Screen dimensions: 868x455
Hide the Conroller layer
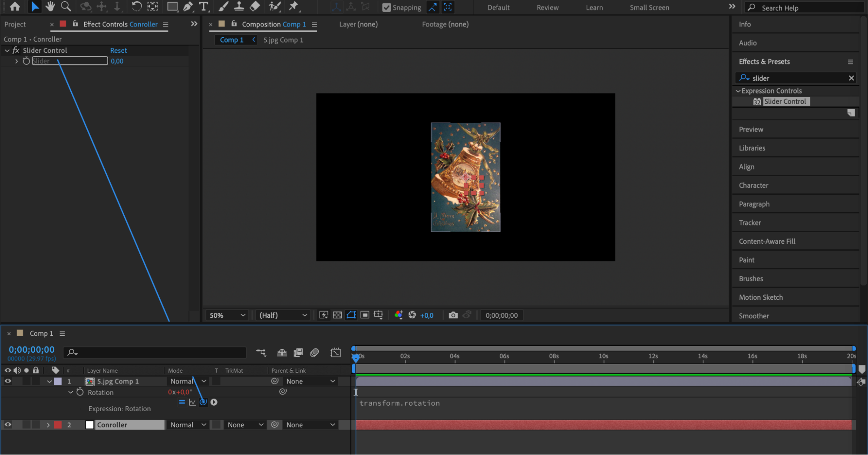click(8, 425)
